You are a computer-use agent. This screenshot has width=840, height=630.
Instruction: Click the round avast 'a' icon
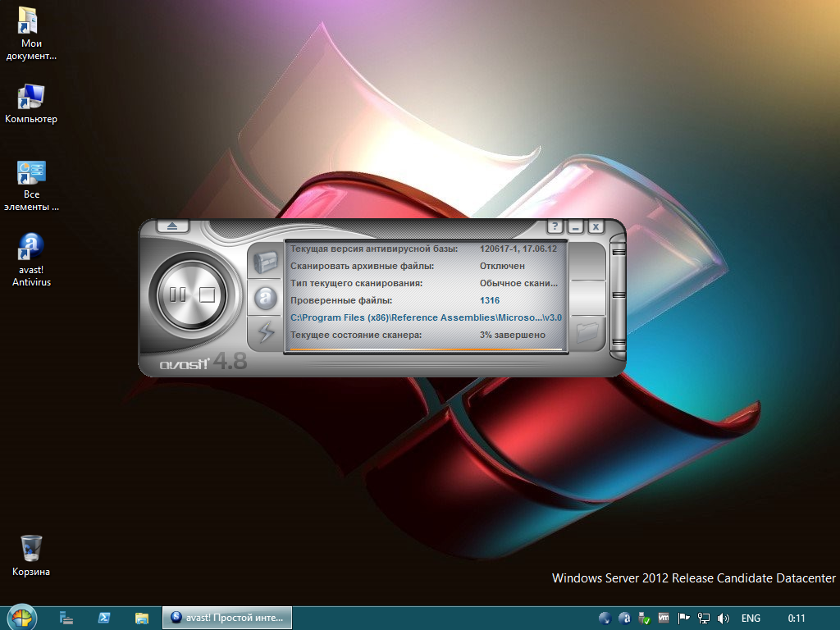pos(265,298)
